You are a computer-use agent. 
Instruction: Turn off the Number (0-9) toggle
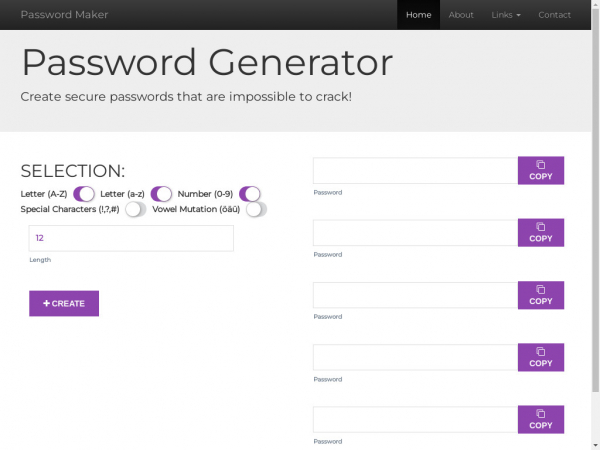250,194
